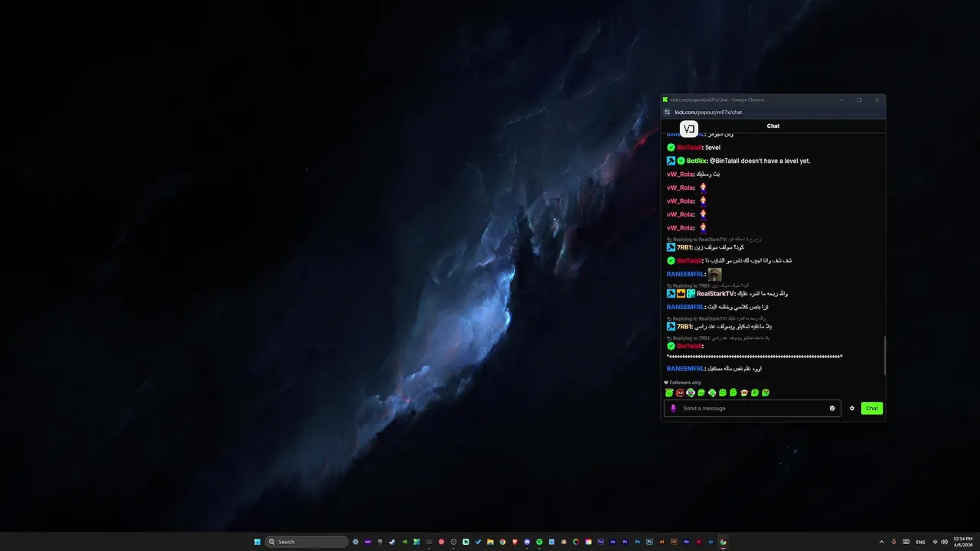Click the green Chat send button
This screenshot has height=551, width=980.
click(x=872, y=408)
